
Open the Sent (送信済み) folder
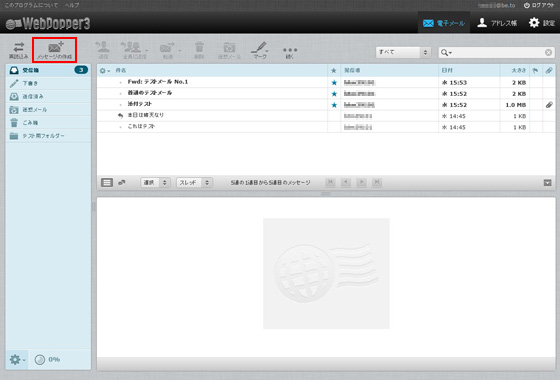[x=48, y=96]
